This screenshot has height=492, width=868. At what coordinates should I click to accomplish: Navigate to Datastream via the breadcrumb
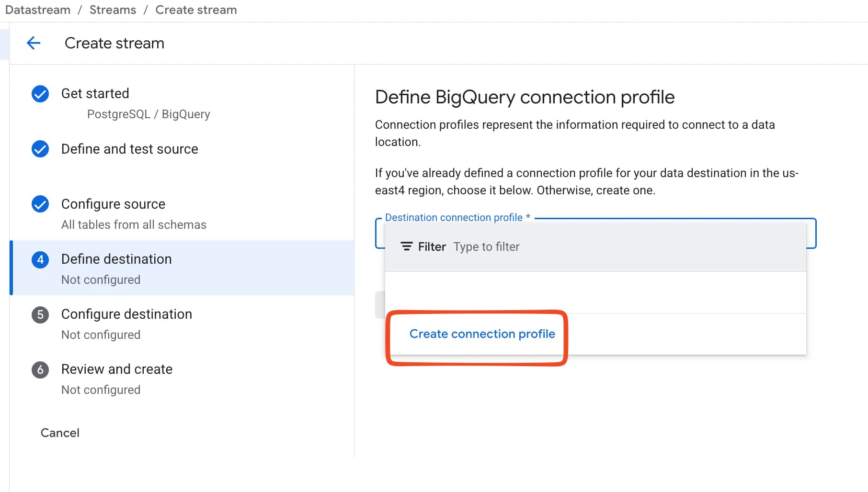(37, 10)
